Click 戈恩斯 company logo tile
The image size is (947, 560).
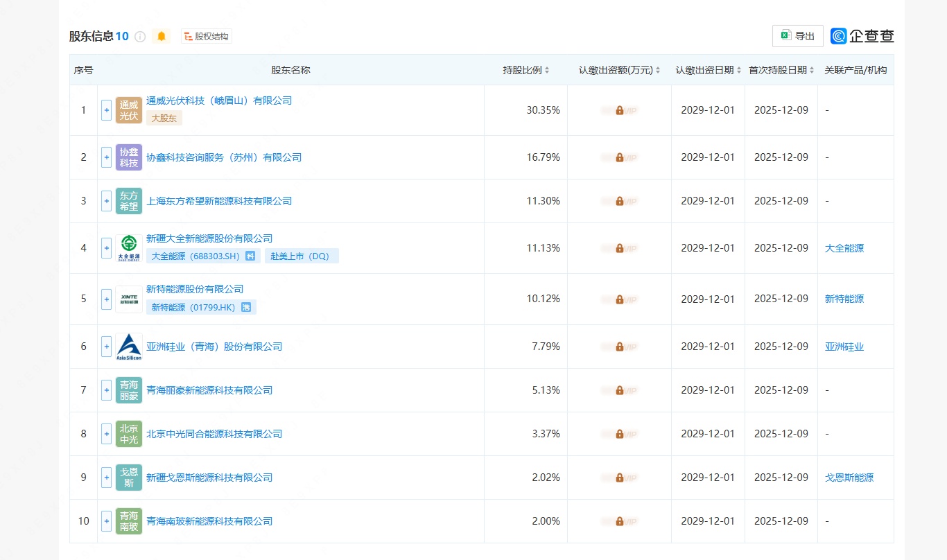pyautogui.click(x=129, y=478)
